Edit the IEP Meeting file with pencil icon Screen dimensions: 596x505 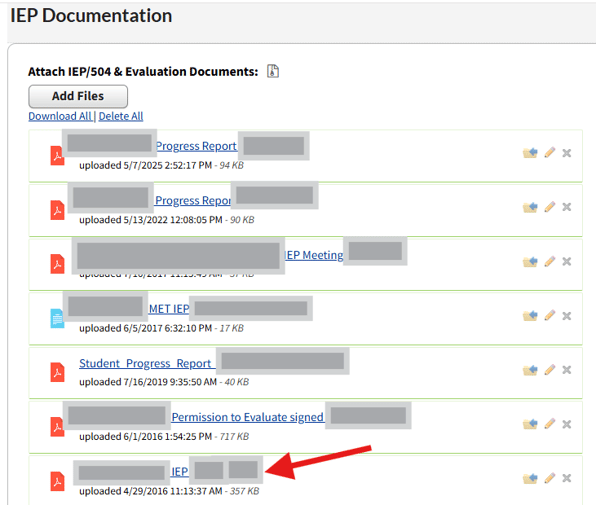click(550, 261)
